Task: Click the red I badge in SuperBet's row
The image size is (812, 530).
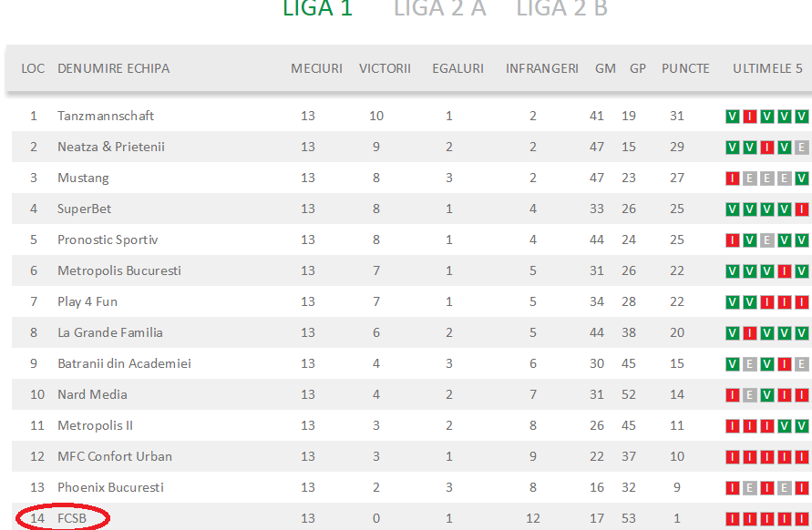Action: [x=801, y=209]
